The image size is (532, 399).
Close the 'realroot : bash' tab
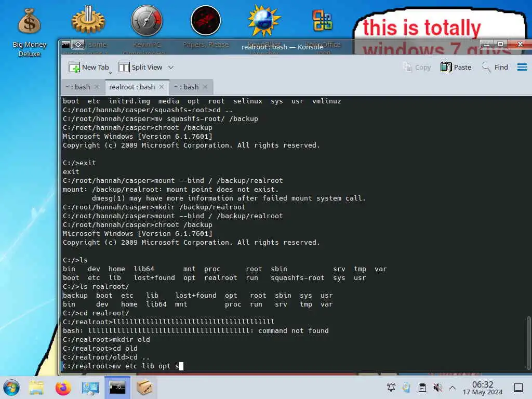coord(162,87)
